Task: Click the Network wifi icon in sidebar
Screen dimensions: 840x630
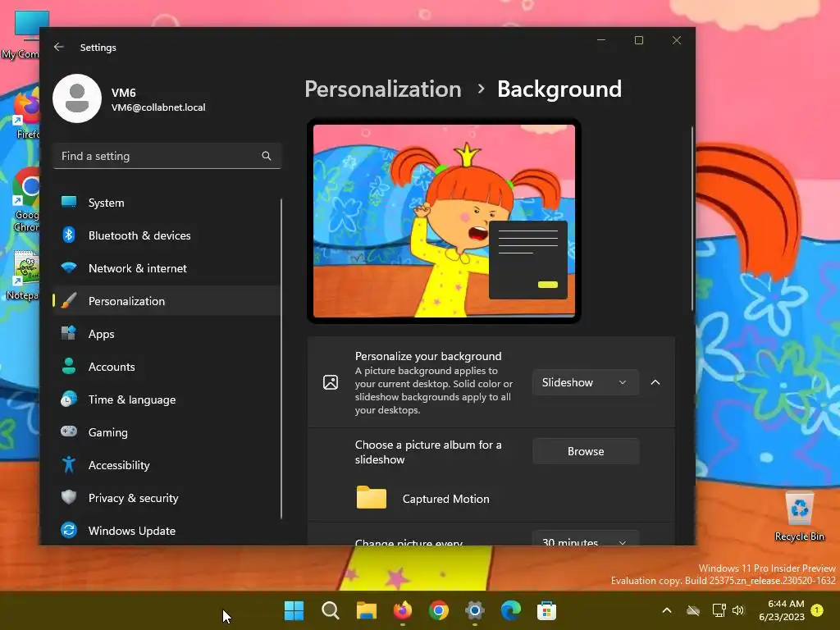Action: (69, 268)
